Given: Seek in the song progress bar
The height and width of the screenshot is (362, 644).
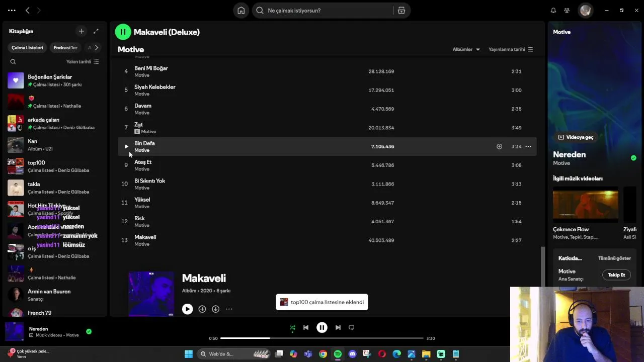Looking at the screenshot, I should (322, 338).
